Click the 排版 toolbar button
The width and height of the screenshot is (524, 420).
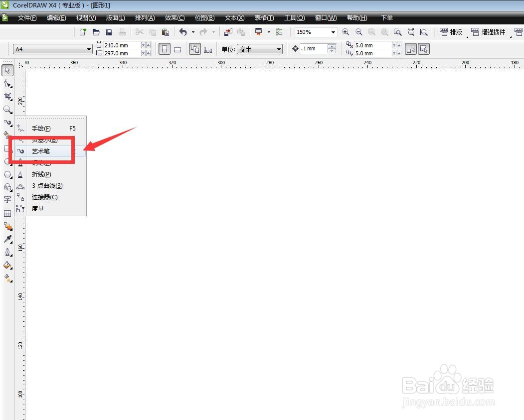click(451, 32)
